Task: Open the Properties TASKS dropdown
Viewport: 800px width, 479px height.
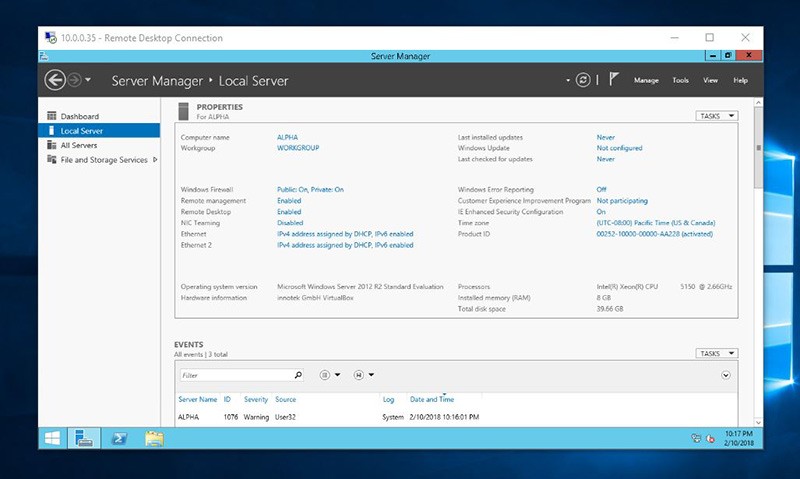Action: click(x=716, y=116)
